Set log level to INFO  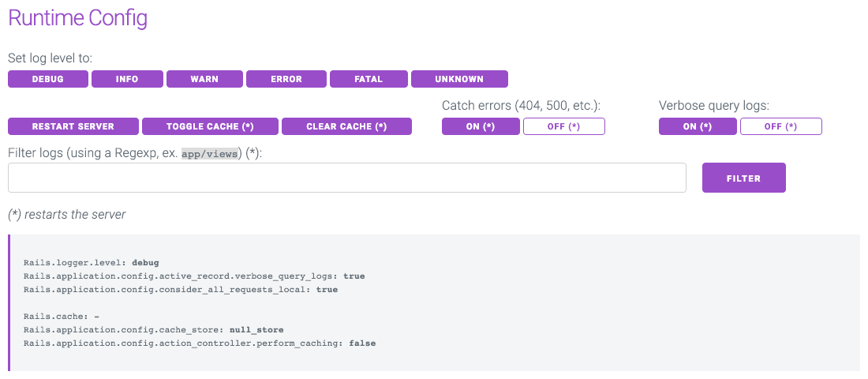(127, 79)
